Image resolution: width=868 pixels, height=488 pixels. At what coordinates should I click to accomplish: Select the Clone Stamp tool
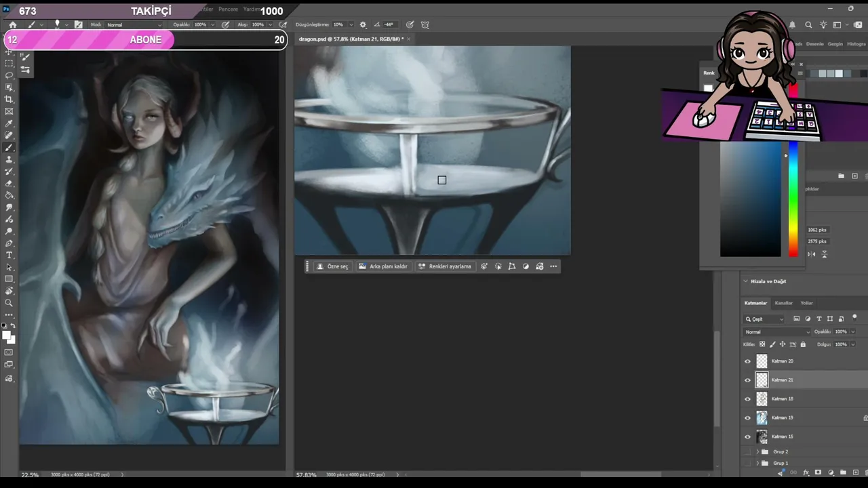coord(9,160)
